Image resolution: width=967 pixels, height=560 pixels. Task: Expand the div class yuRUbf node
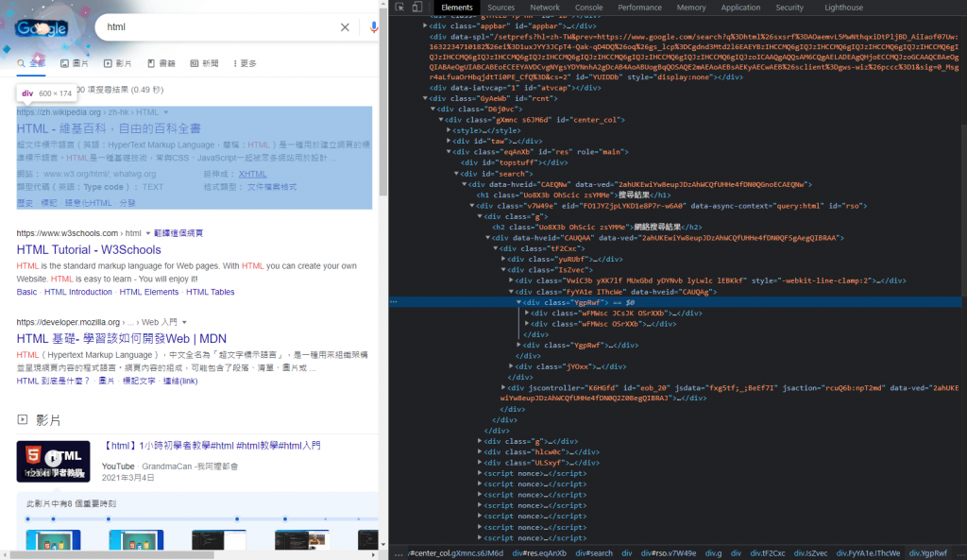(503, 259)
